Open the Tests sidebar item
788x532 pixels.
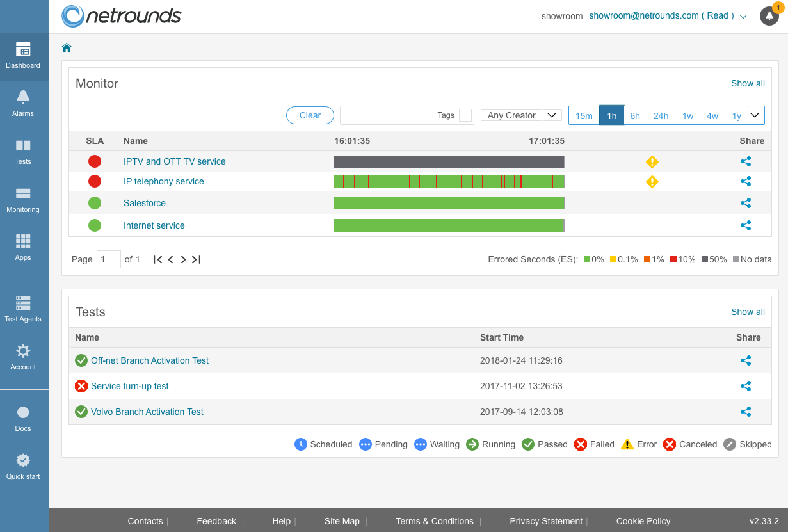pos(23,152)
